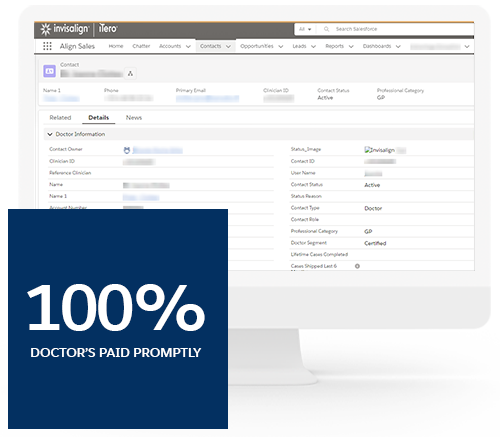Collapse the Doctor Information section
The width and height of the screenshot is (500, 437).
50,134
